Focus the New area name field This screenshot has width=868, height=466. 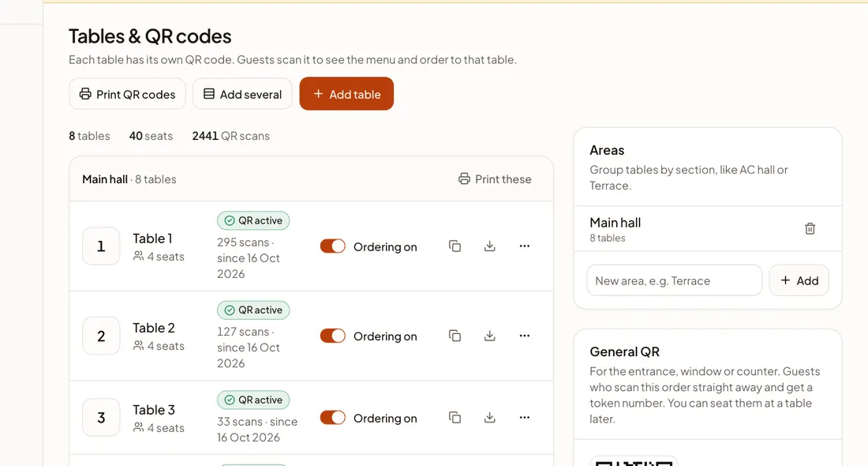[674, 280]
